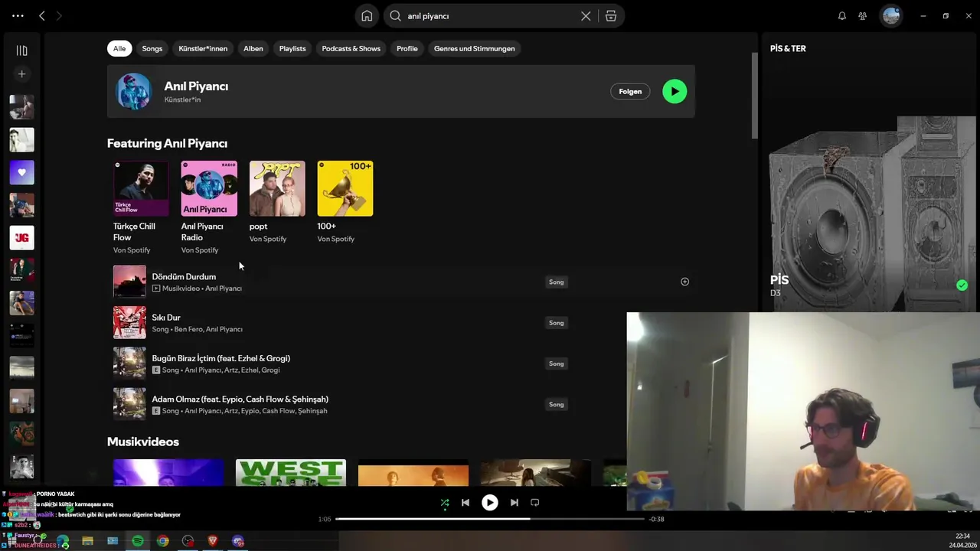Viewport: 980px width, 551px height.
Task: Open Spotify from the Windows taskbar
Action: coord(138,541)
